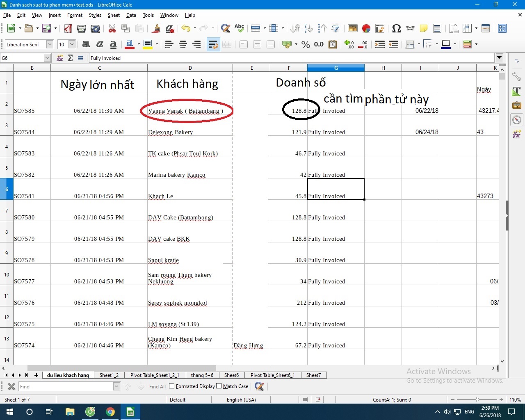Check the Match Case option
The height and width of the screenshot is (420, 525).
pyautogui.click(x=219, y=386)
